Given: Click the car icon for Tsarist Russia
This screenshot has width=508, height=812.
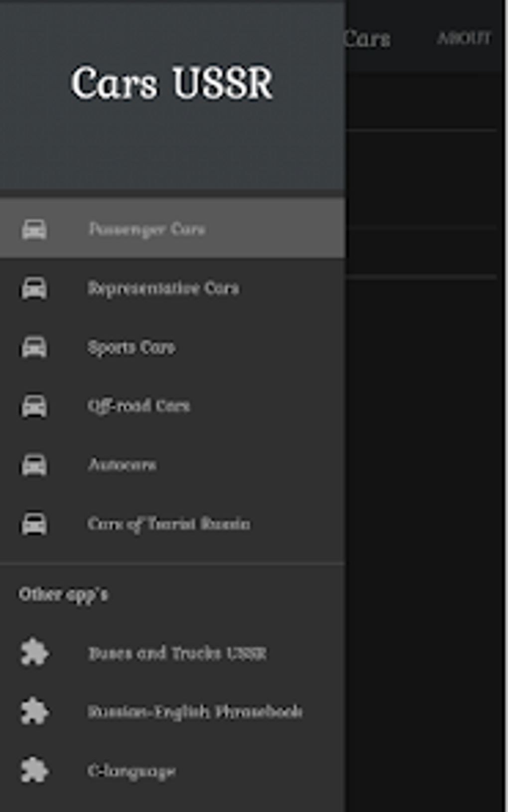Looking at the screenshot, I should (34, 524).
